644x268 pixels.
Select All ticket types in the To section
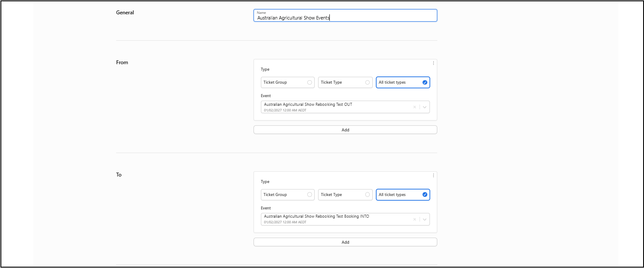403,195
